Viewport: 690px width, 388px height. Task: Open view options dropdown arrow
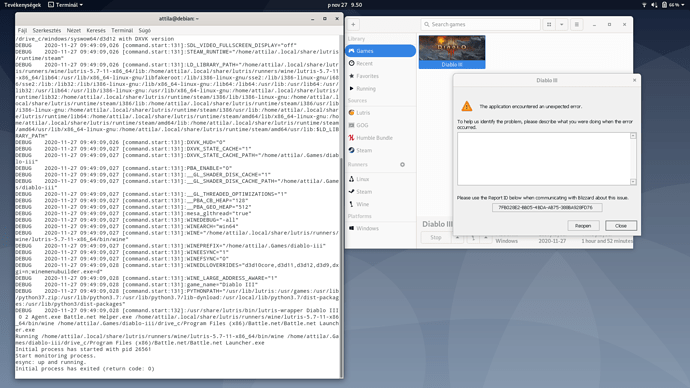coord(562,25)
